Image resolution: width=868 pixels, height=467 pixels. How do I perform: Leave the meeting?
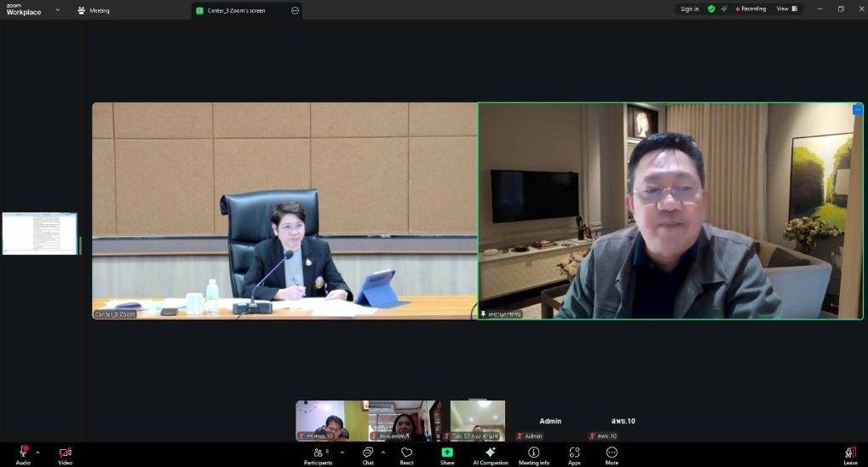[849, 453]
